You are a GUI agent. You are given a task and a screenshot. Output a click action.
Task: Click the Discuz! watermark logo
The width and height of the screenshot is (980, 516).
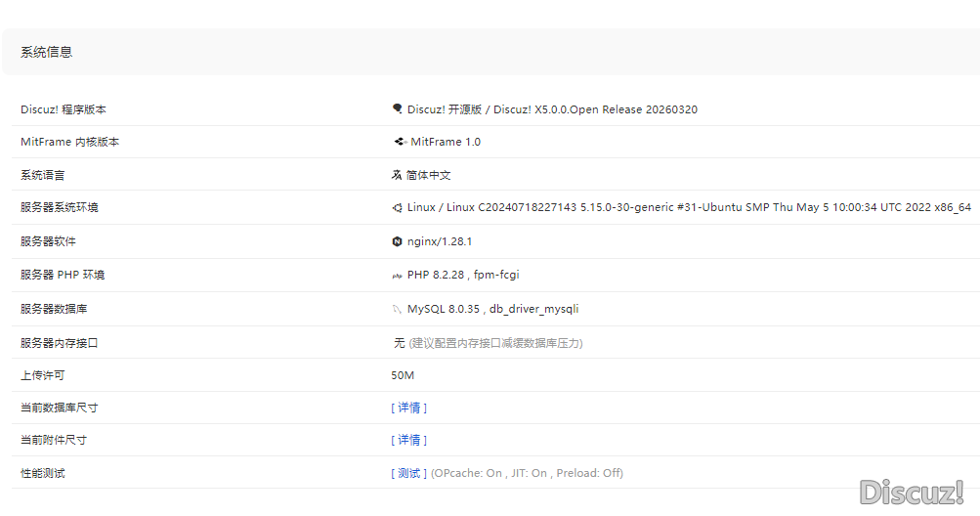(911, 492)
